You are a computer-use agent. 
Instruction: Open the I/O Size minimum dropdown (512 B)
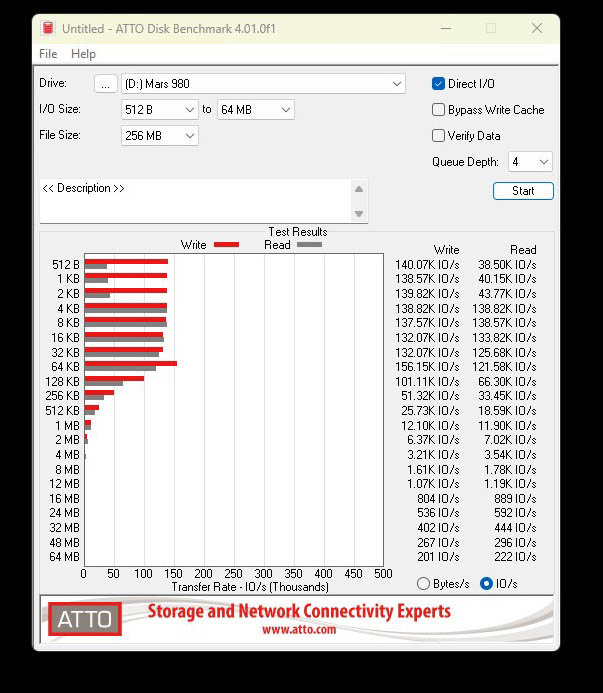tap(159, 110)
